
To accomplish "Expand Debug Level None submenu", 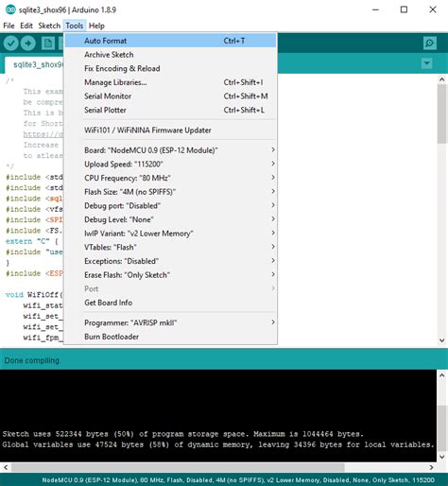I will tap(170, 219).
